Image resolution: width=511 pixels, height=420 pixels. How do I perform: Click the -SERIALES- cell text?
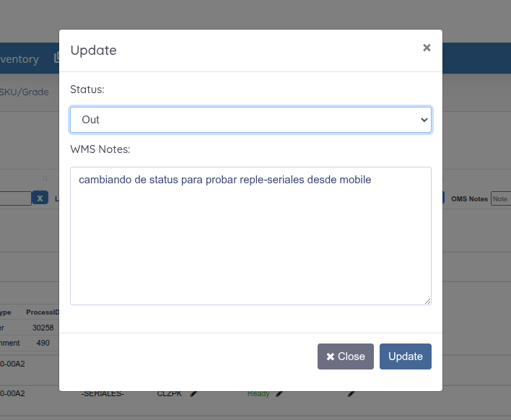coord(102,393)
